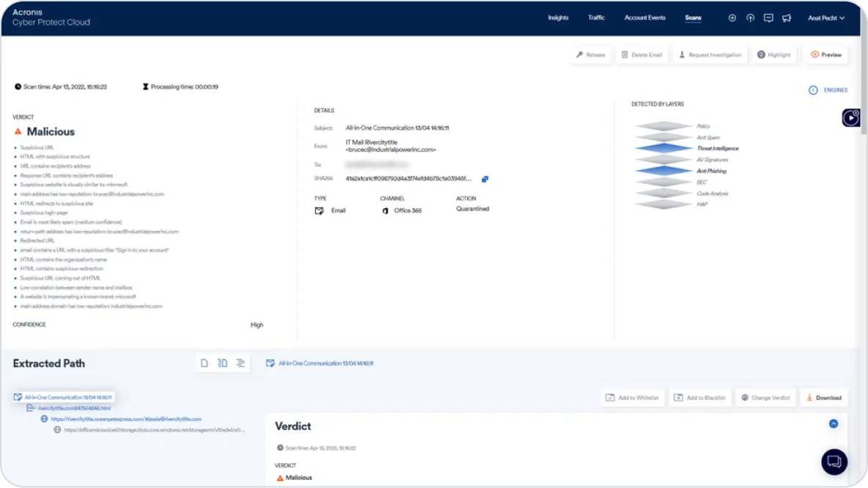Screen dimensions: 868x488
Task: Switch to the Traffic tab
Action: pyautogui.click(x=596, y=18)
